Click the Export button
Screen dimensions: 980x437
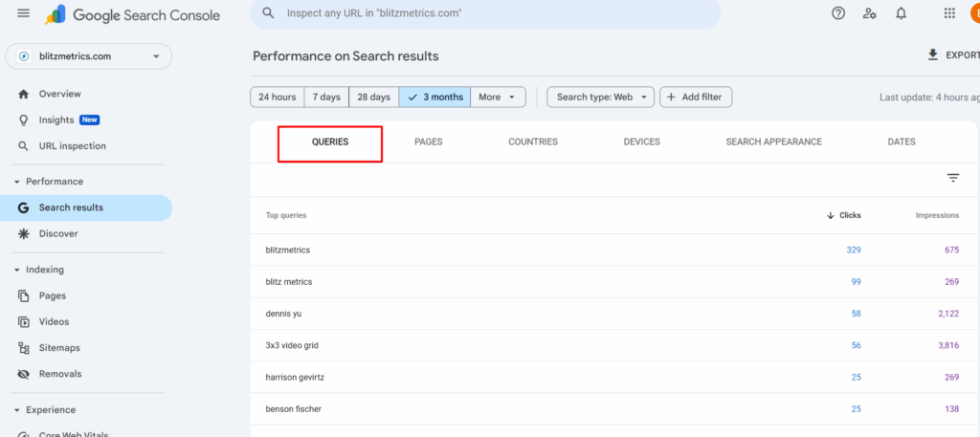pyautogui.click(x=954, y=55)
